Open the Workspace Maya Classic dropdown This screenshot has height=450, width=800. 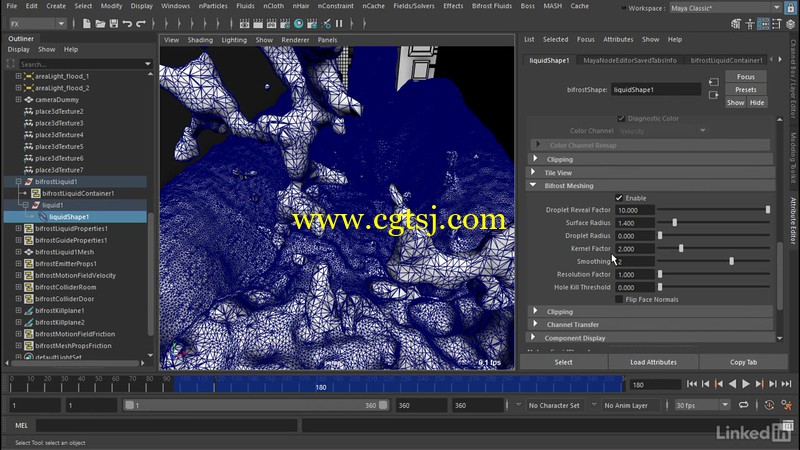(x=726, y=8)
